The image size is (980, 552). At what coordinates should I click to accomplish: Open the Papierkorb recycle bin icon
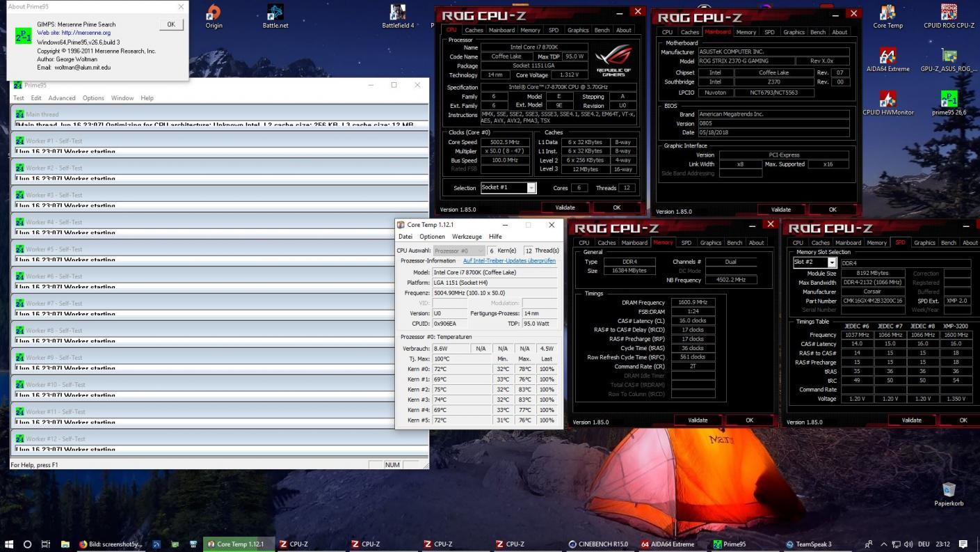949,494
